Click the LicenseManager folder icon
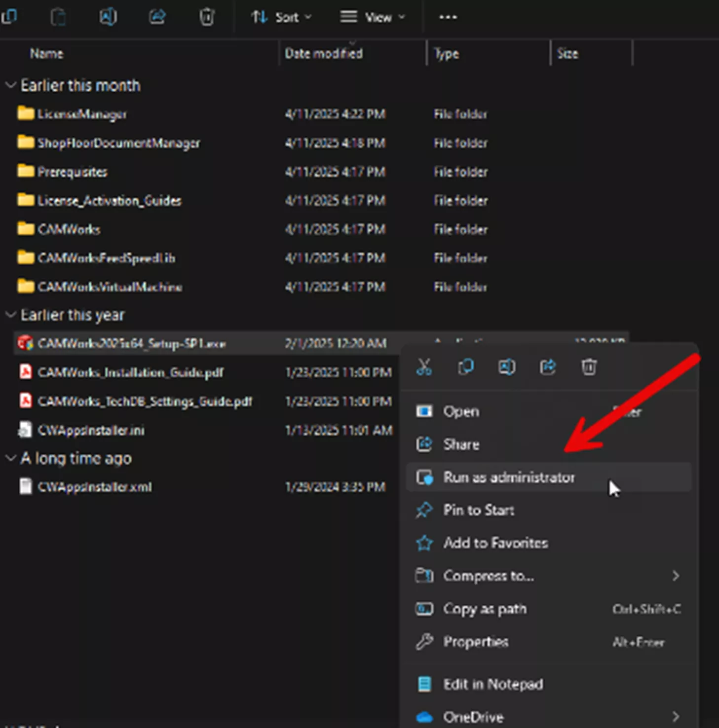 (x=26, y=113)
